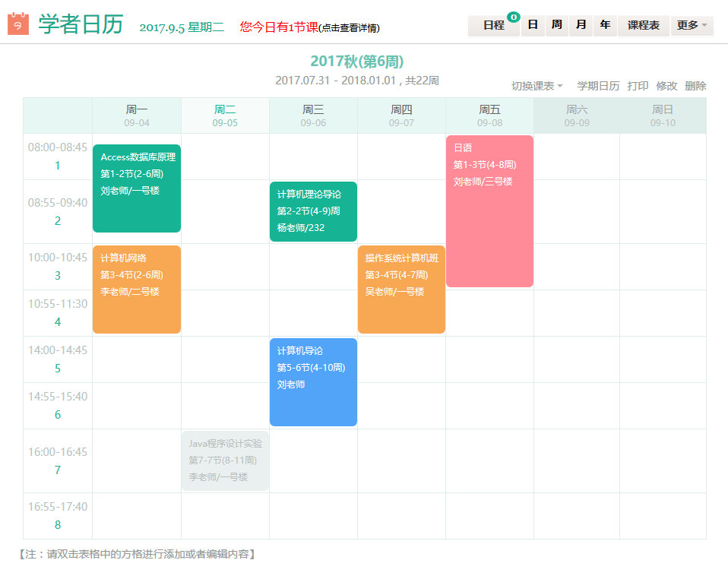This screenshot has width=728, height=576.
Task: Click the 打印 print link
Action: coord(638,86)
